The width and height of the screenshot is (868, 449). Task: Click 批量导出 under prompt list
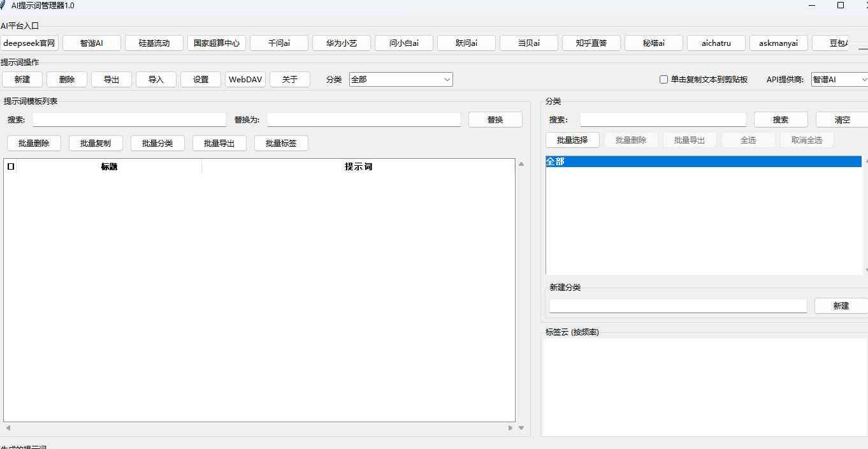219,143
